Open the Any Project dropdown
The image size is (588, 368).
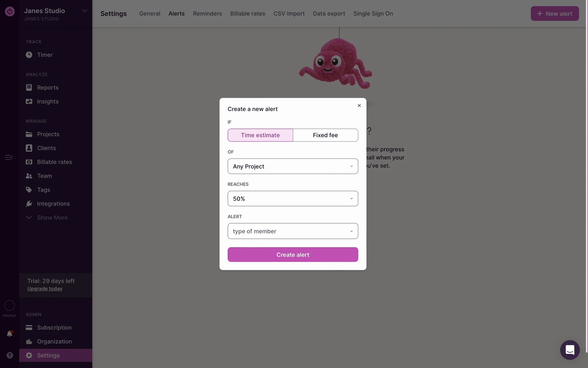point(292,166)
